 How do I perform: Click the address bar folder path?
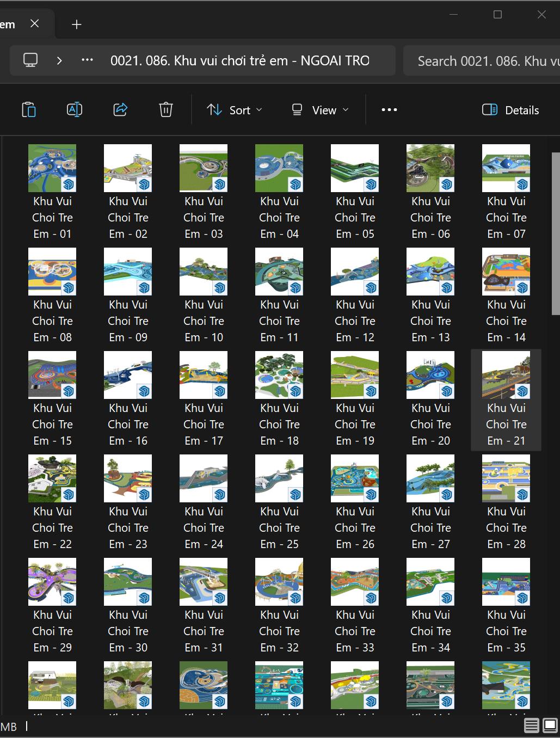[239, 60]
